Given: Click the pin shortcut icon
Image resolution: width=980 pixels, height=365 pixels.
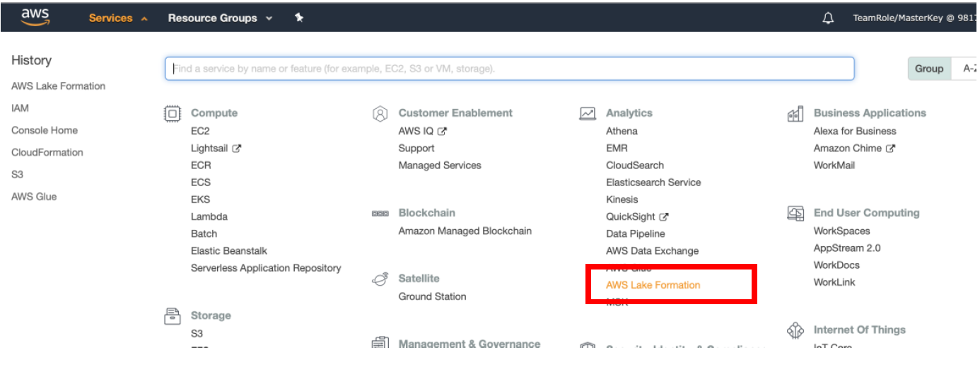Looking at the screenshot, I should (x=299, y=18).
